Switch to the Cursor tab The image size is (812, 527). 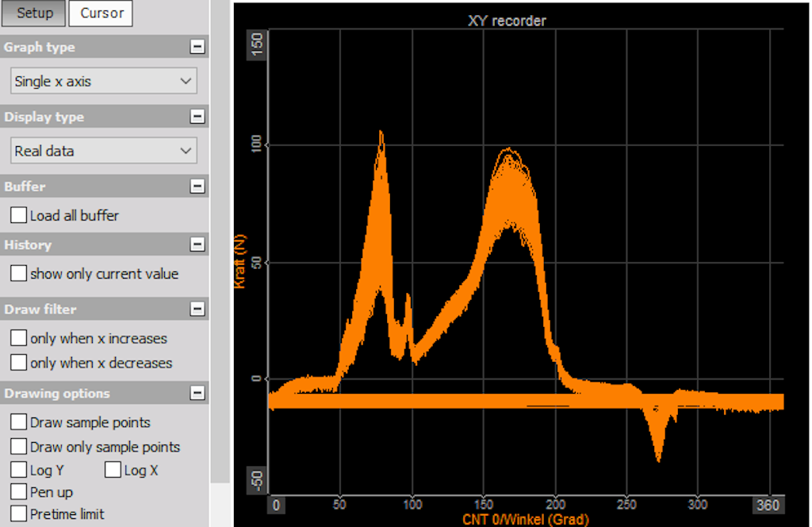point(101,13)
